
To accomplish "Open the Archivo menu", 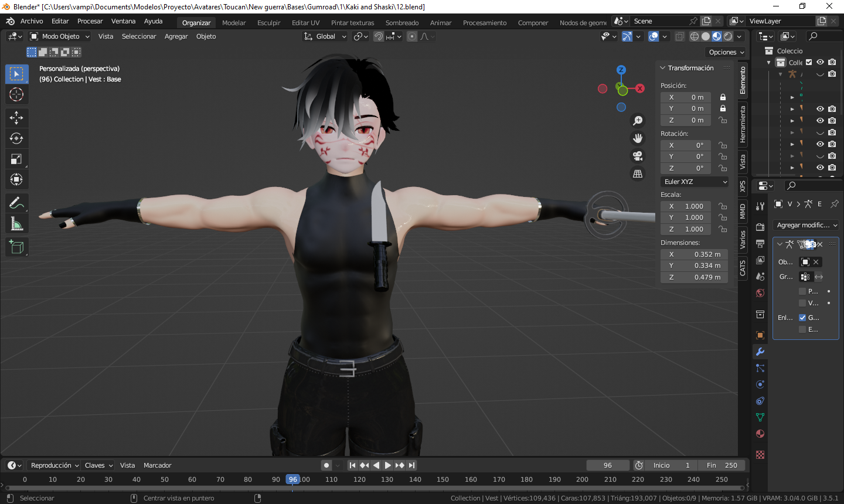I will point(32,21).
